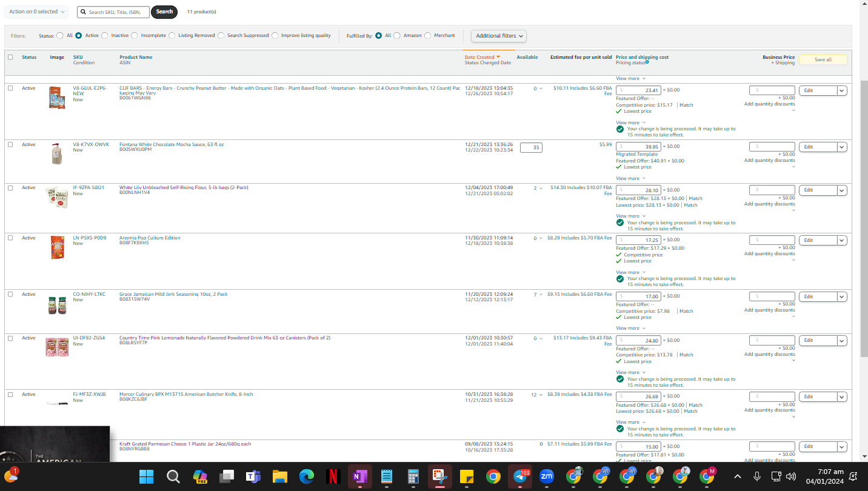
Task: Open Sticky Notes from the taskbar
Action: [467, 476]
